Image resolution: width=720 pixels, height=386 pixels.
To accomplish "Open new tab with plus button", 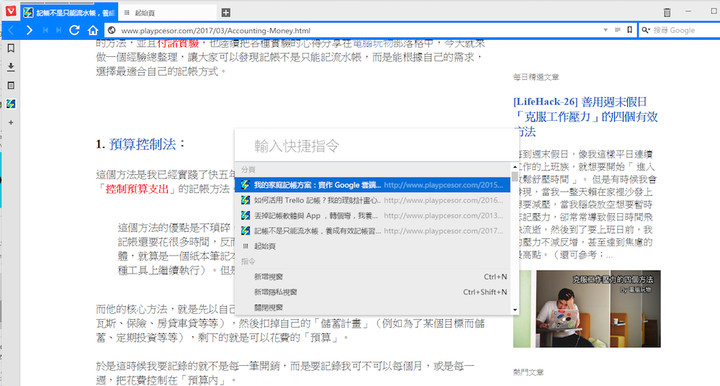I will pyautogui.click(x=225, y=12).
